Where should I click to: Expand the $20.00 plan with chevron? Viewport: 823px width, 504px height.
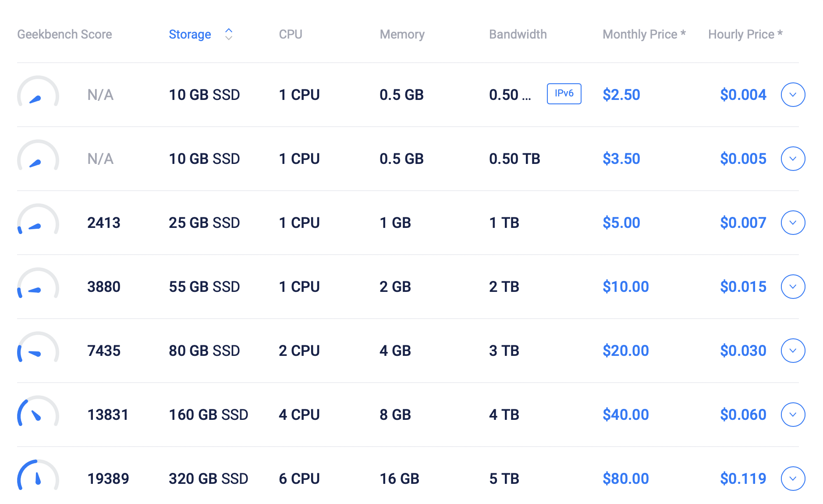coord(792,351)
